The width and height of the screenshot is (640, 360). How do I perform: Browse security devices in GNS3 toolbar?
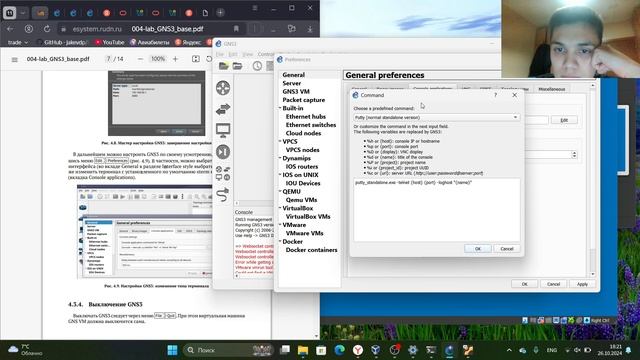[223, 152]
